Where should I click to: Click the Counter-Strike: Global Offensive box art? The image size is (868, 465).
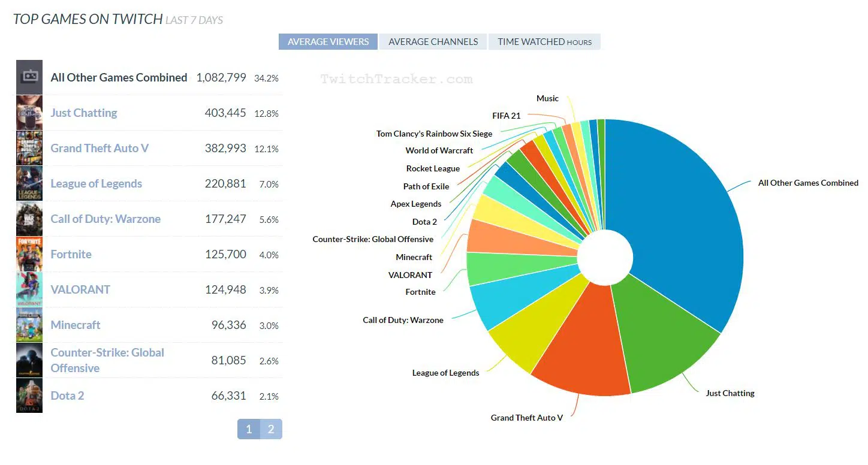(29, 360)
